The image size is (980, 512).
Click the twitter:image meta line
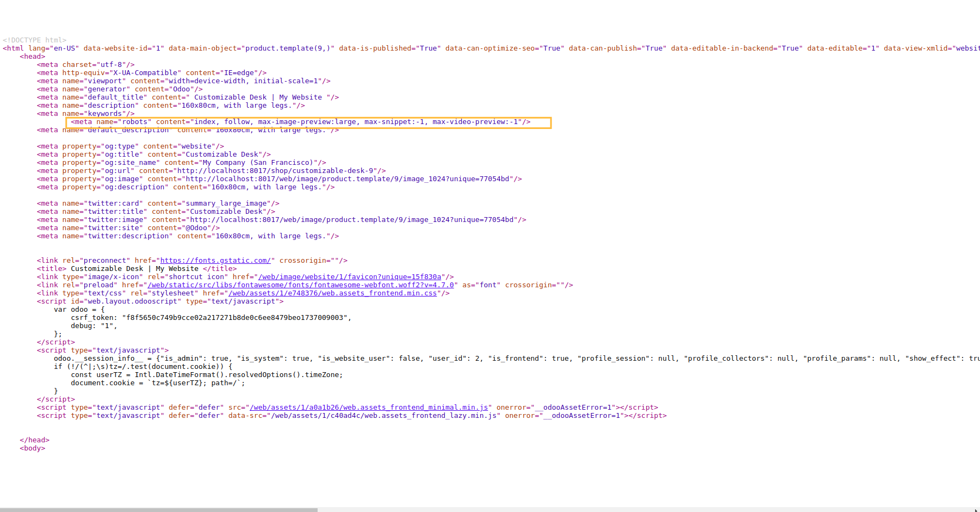pyautogui.click(x=282, y=220)
